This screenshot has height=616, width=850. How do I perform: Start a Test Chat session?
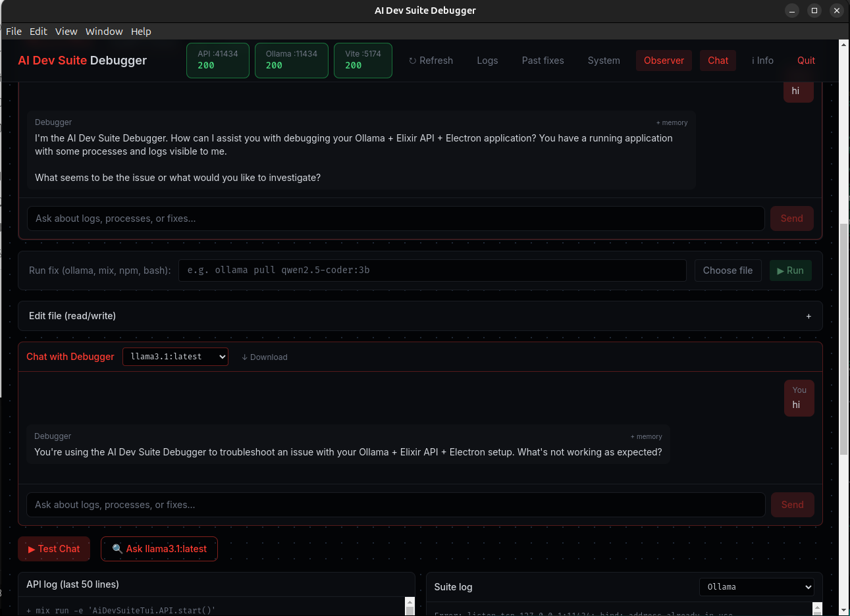[x=53, y=548]
